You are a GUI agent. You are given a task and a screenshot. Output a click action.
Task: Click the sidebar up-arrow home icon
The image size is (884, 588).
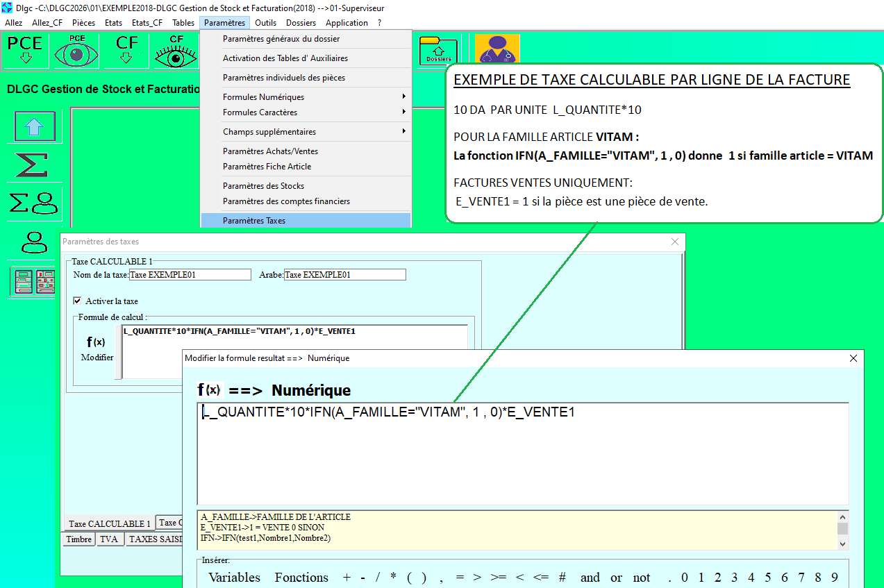(x=35, y=126)
